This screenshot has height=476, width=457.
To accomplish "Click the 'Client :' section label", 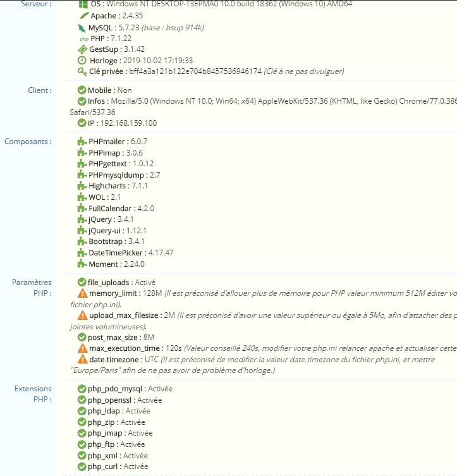I will [x=40, y=90].
